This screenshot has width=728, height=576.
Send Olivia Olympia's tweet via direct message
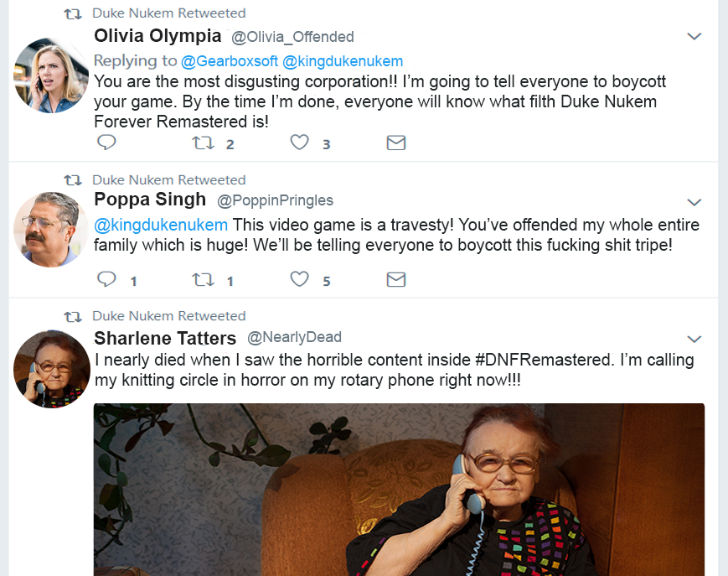point(396,143)
